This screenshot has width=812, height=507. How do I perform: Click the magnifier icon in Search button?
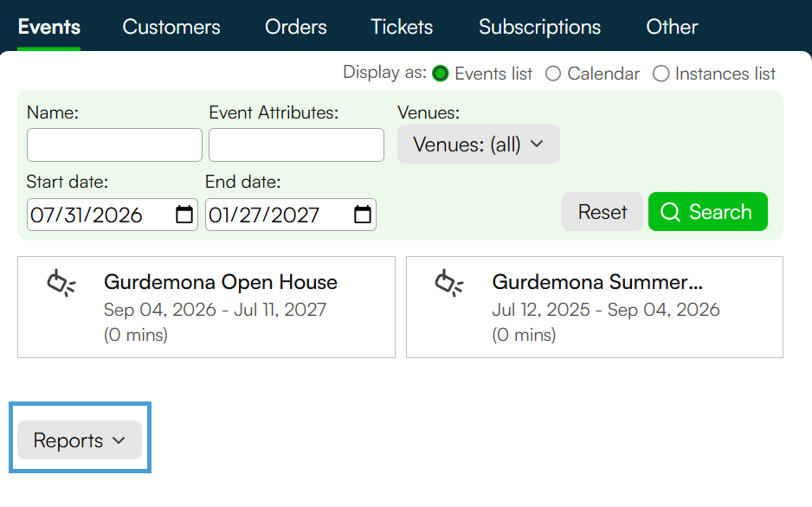pos(670,212)
